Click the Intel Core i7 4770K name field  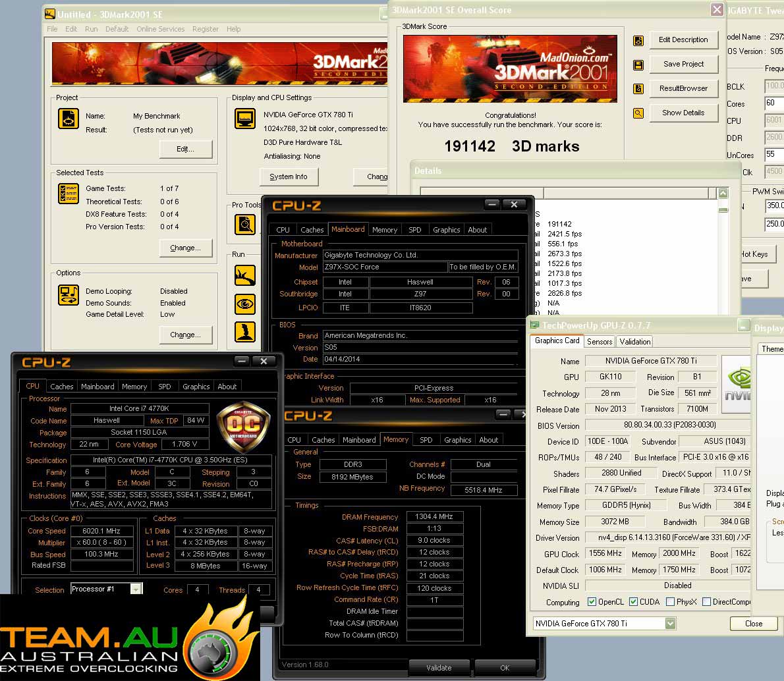pyautogui.click(x=140, y=408)
